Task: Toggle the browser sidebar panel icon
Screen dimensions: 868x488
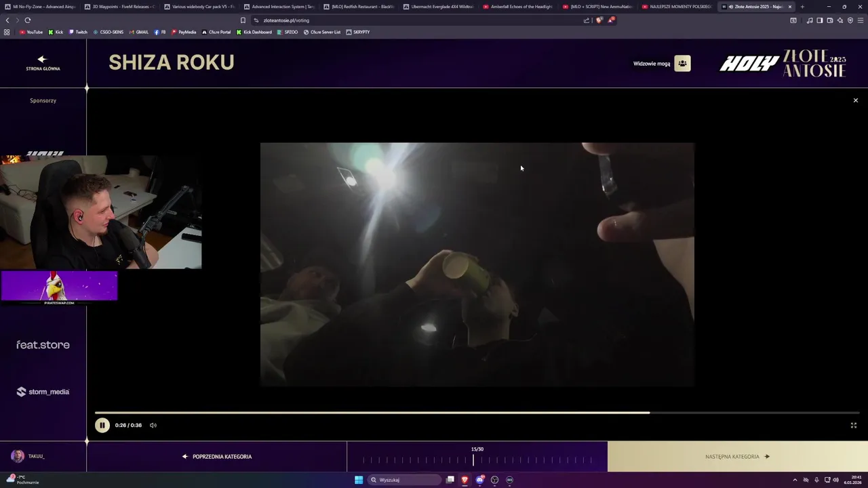Action: point(820,20)
